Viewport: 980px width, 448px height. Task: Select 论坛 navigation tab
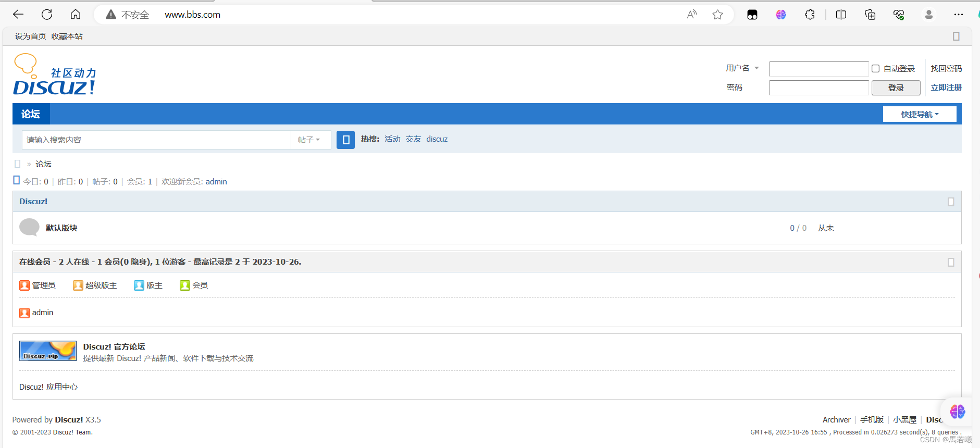(31, 114)
